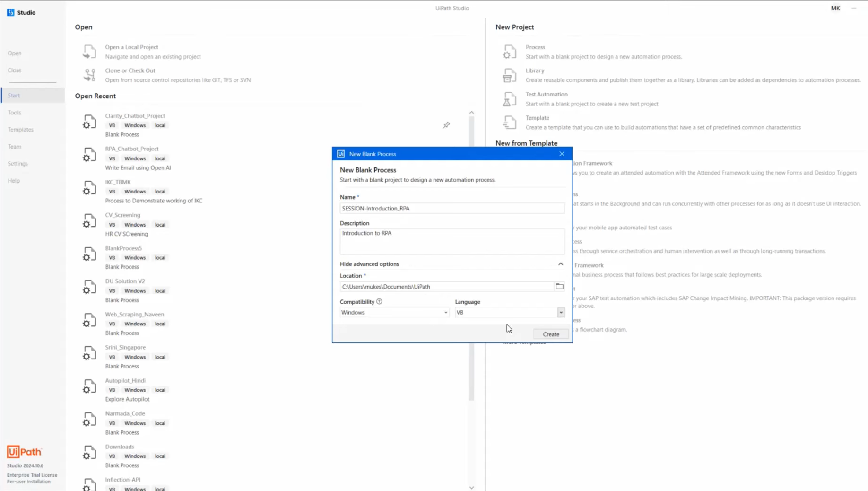868x491 pixels.
Task: Click the Create button
Action: point(551,334)
